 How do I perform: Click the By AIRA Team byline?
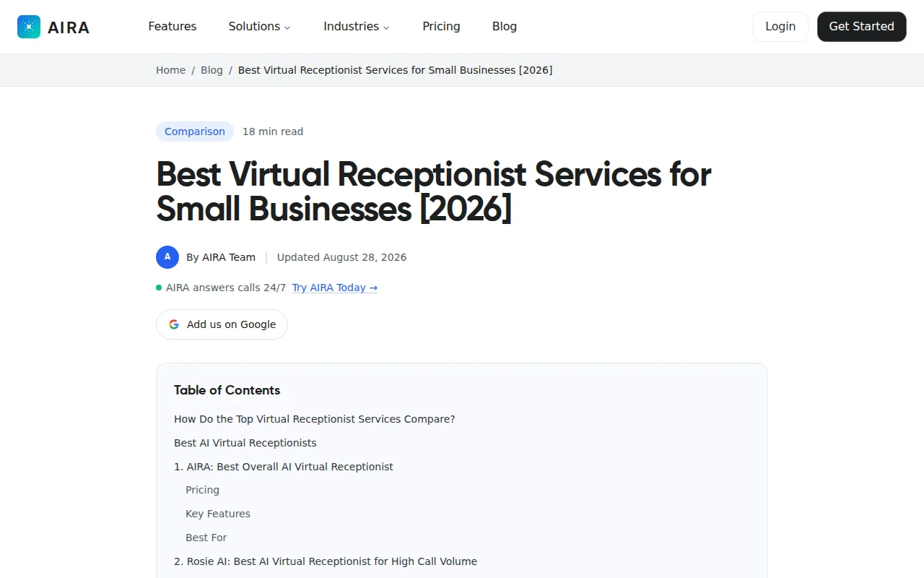click(221, 257)
